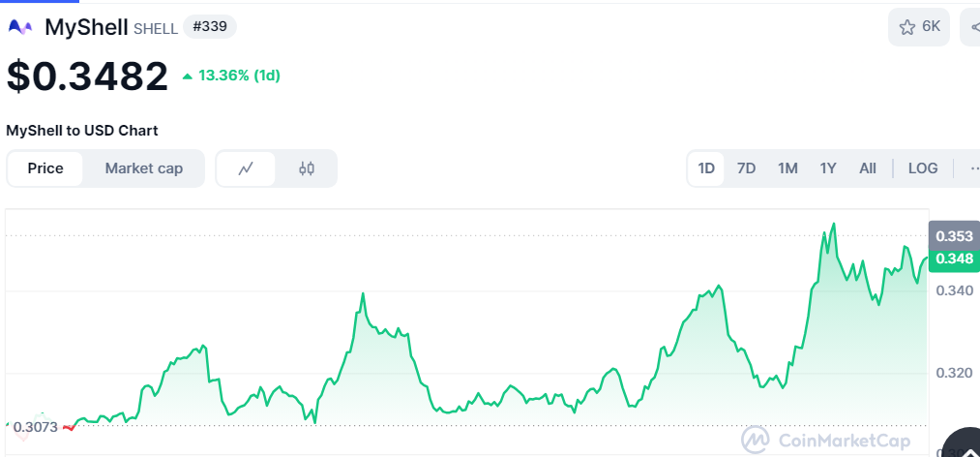The image size is (980, 457).
Task: Click the MyShell to USD Chart heading
Action: tap(82, 131)
